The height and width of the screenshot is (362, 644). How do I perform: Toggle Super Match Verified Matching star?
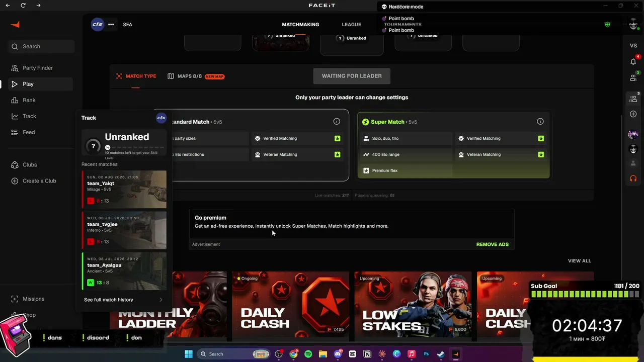pyautogui.click(x=541, y=138)
